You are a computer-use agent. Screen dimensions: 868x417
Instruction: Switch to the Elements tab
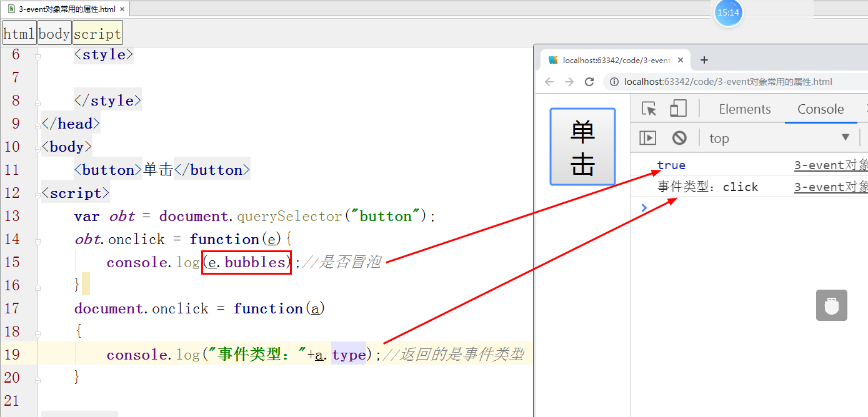[744, 108]
